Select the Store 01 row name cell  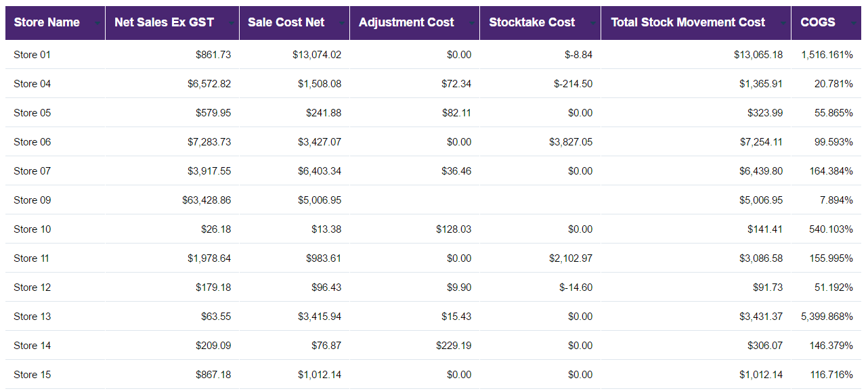click(x=32, y=55)
